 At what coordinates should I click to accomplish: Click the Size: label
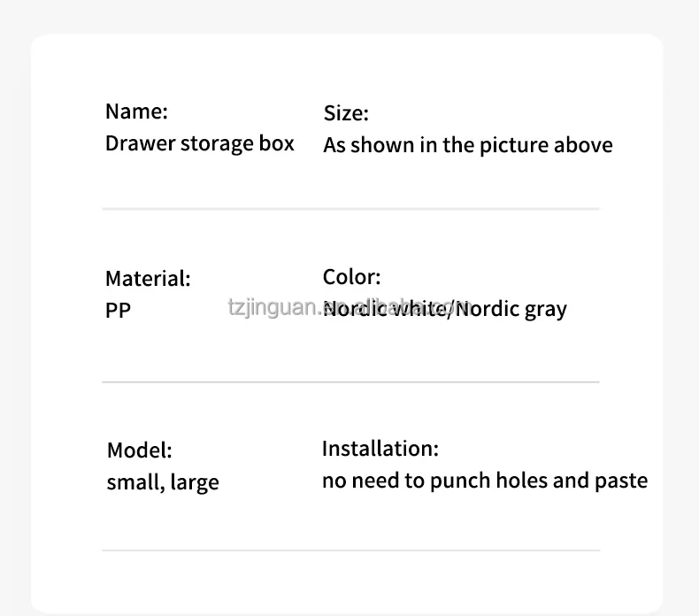346,113
